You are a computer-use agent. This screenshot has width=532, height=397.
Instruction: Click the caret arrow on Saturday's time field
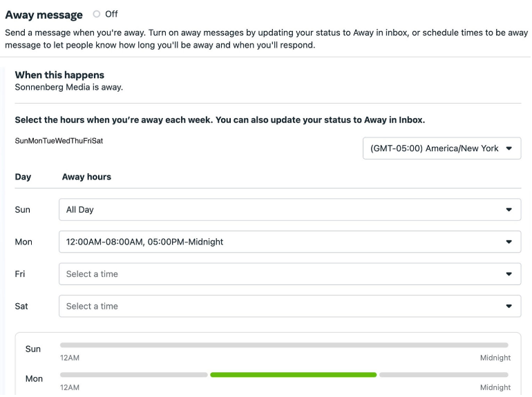click(x=509, y=306)
